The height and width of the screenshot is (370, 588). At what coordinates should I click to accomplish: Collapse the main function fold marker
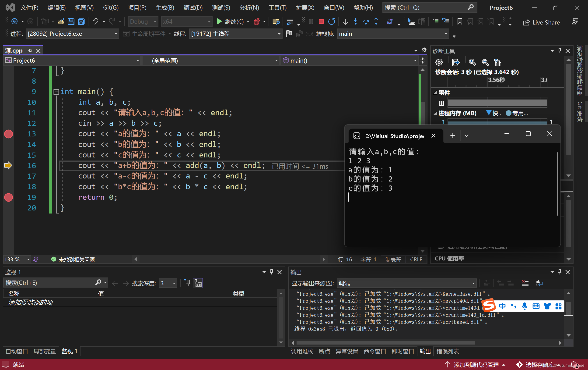point(56,92)
